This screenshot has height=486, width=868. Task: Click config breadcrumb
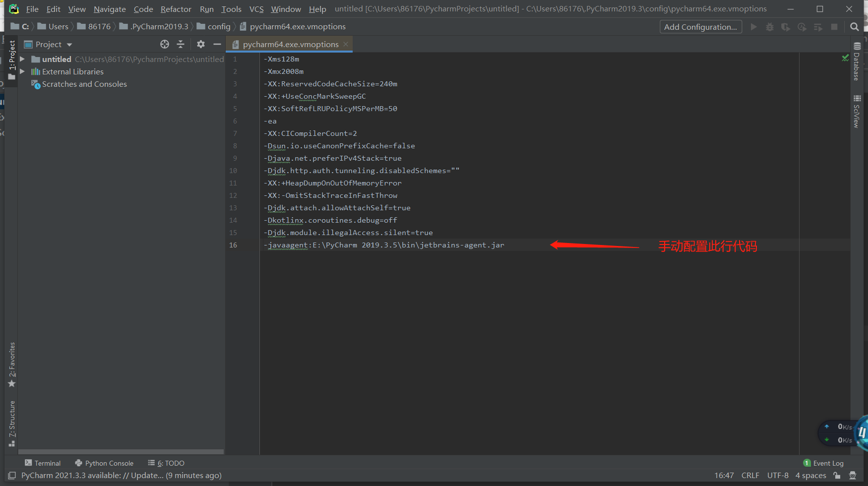point(214,26)
